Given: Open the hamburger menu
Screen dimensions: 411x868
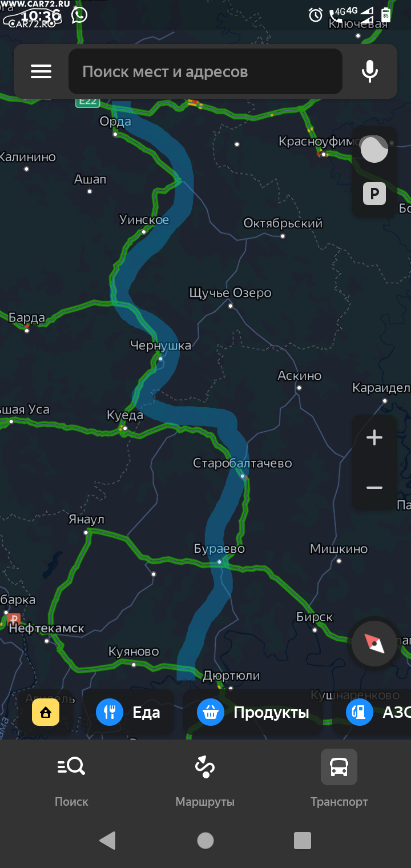Looking at the screenshot, I should coord(41,71).
